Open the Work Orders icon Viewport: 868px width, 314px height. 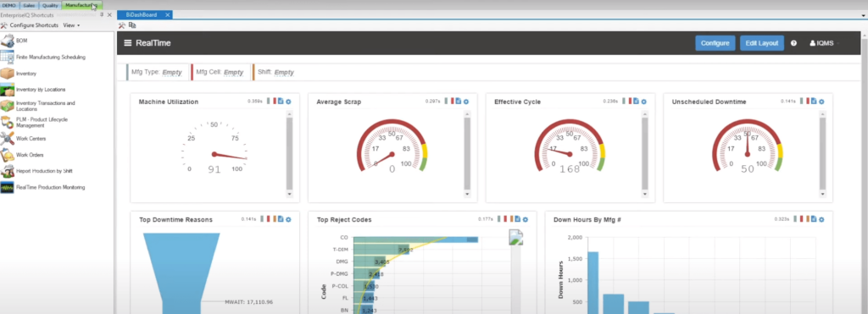click(x=7, y=155)
